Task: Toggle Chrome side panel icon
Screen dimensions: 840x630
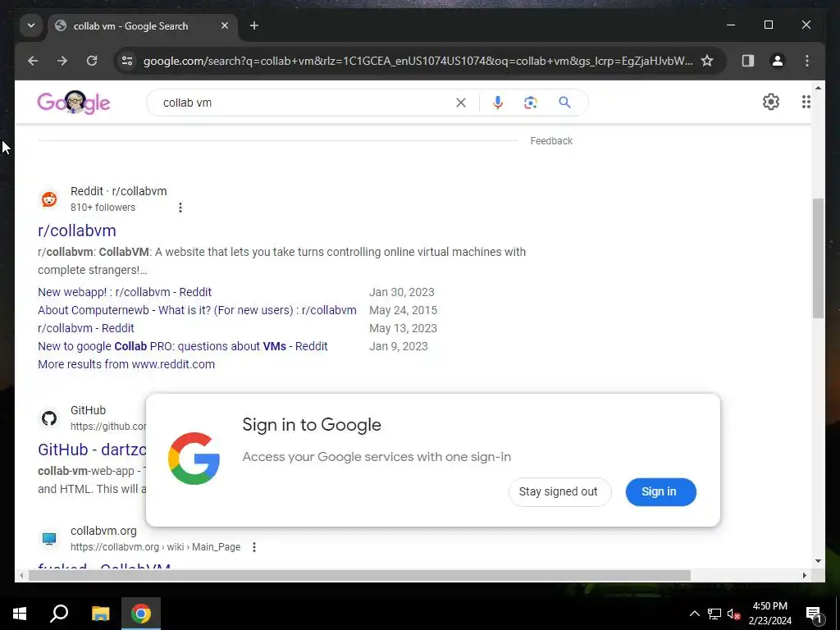Action: (x=748, y=61)
